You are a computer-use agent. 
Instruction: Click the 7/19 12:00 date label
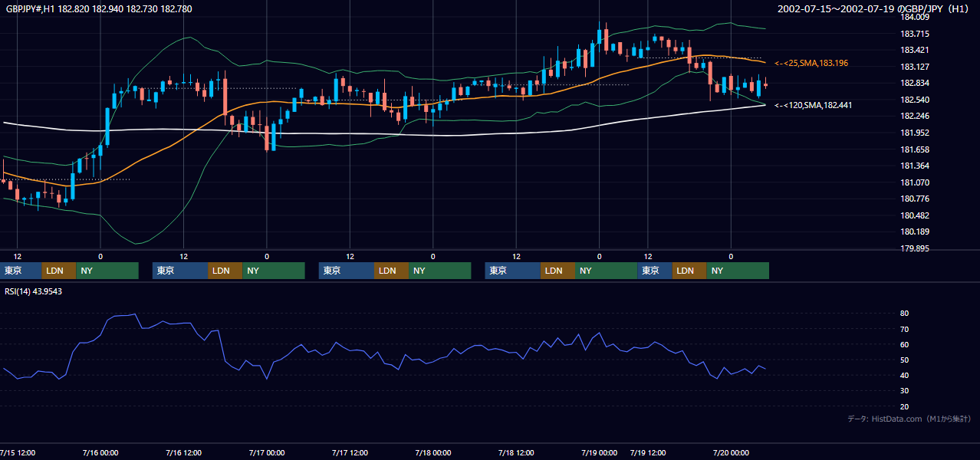pos(648,453)
